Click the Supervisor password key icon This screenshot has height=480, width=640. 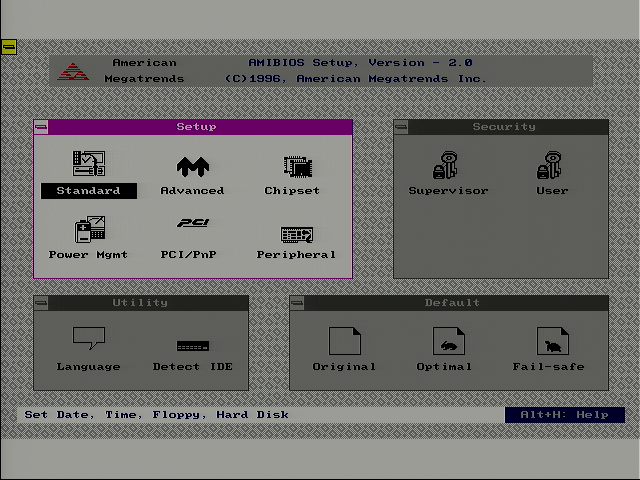coord(447,165)
